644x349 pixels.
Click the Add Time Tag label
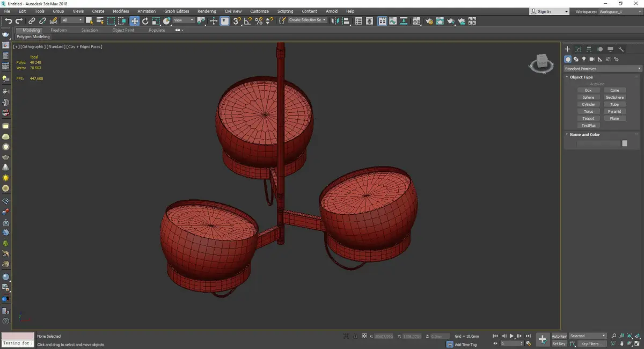465,344
